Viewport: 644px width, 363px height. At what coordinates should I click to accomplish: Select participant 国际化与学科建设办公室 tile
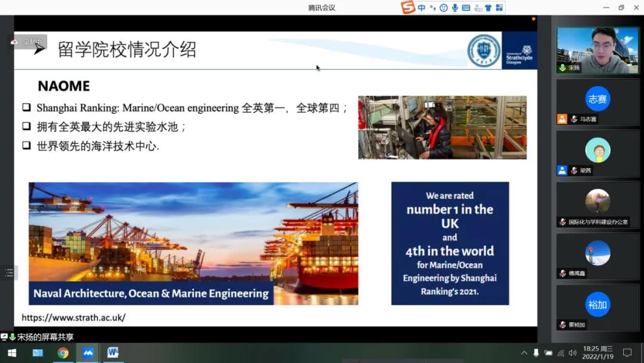(597, 205)
